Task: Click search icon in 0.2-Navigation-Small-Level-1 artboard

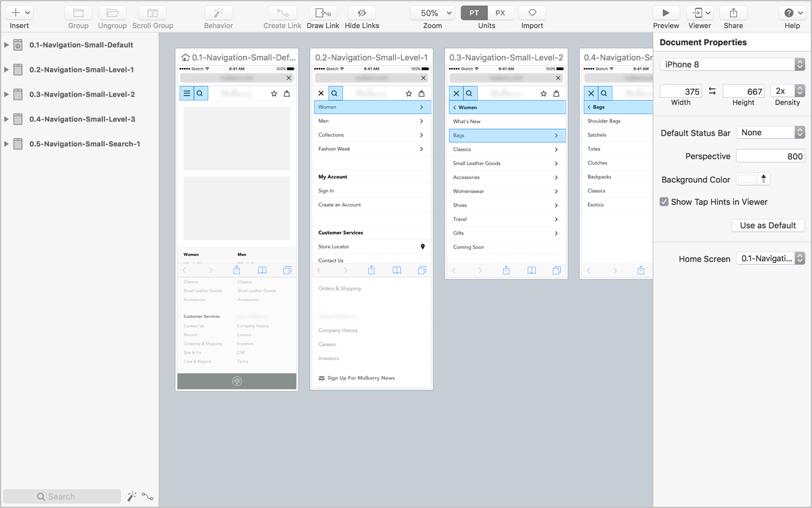Action: pos(334,93)
